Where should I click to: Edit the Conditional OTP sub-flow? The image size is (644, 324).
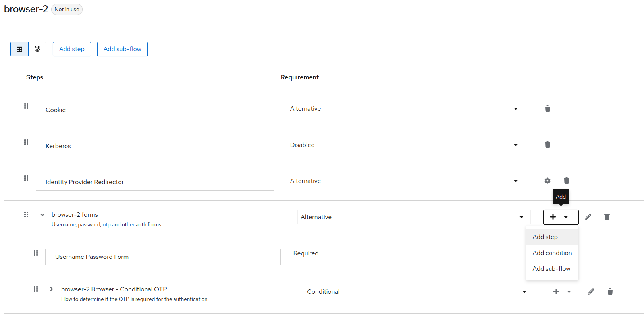tap(591, 291)
